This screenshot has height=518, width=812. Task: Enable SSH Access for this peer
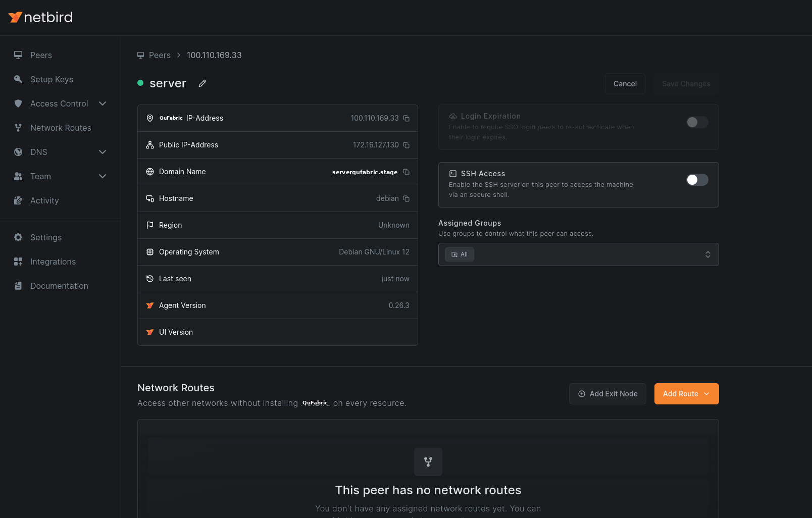point(697,179)
